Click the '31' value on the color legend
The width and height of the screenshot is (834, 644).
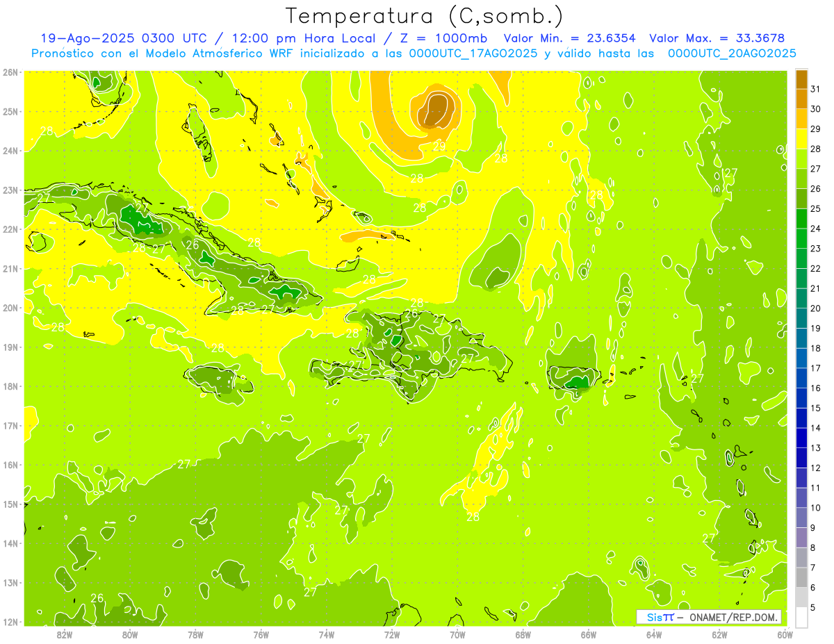[816, 89]
